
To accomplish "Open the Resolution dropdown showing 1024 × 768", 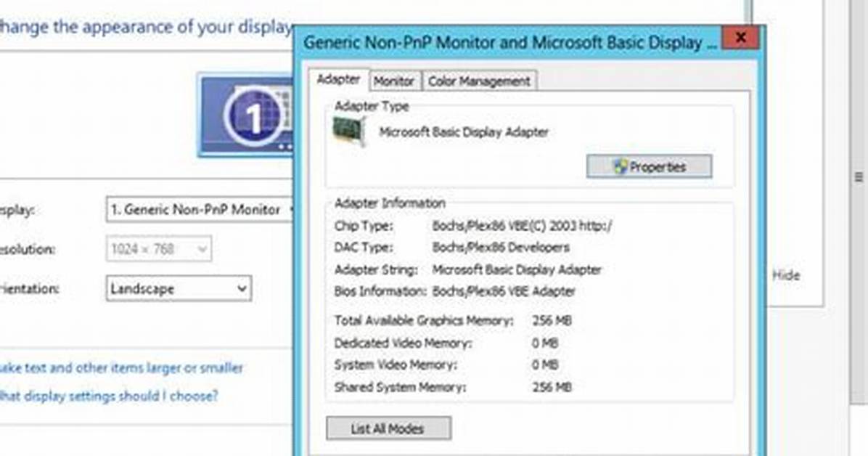I will point(159,249).
